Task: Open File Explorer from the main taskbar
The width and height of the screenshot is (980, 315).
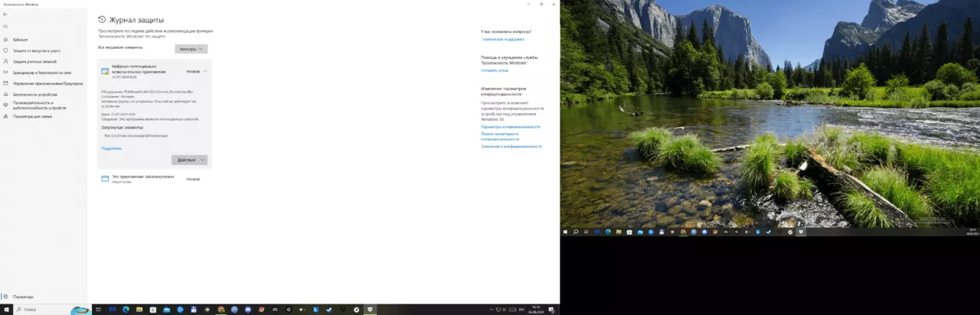Action: point(139,310)
